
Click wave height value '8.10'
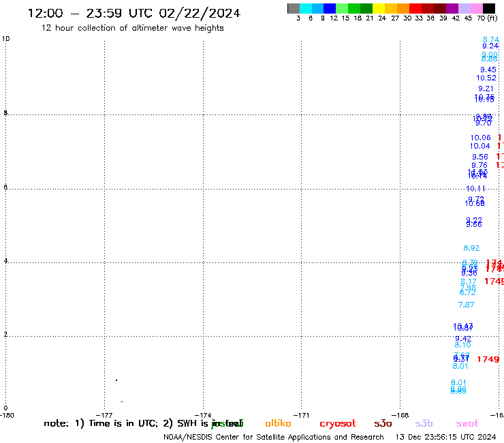(462, 345)
